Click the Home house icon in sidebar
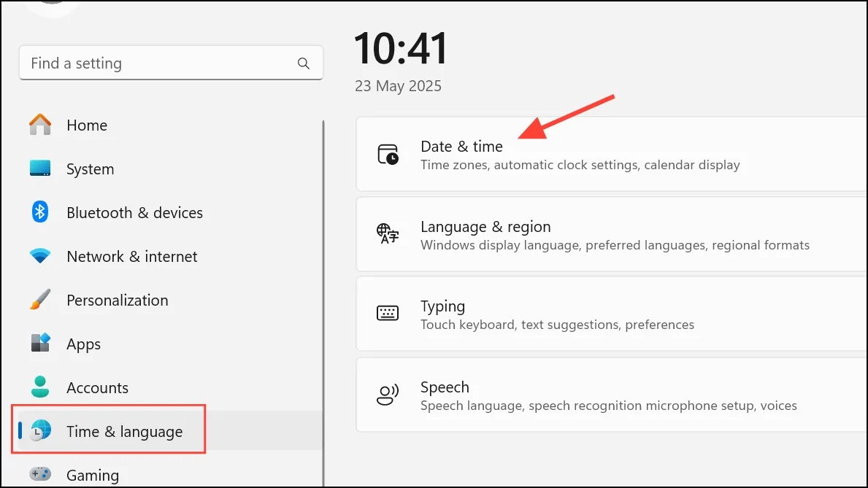 point(40,125)
